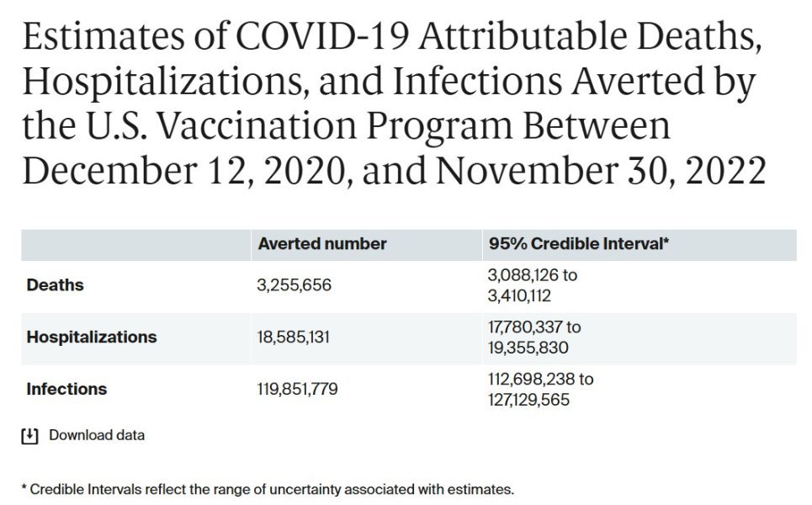The image size is (812, 505).
Task: Select the deaths upper bound 3,410,112
Action: pyautogui.click(x=520, y=295)
